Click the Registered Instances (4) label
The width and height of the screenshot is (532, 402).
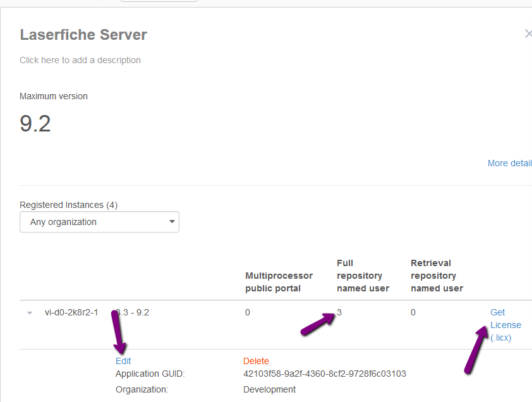[68, 205]
